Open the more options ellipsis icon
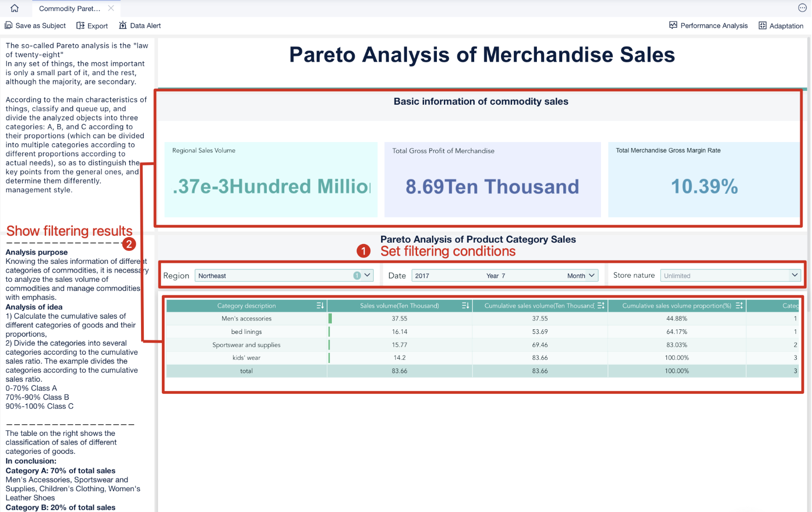Screen dimensions: 812x512 pos(802,8)
